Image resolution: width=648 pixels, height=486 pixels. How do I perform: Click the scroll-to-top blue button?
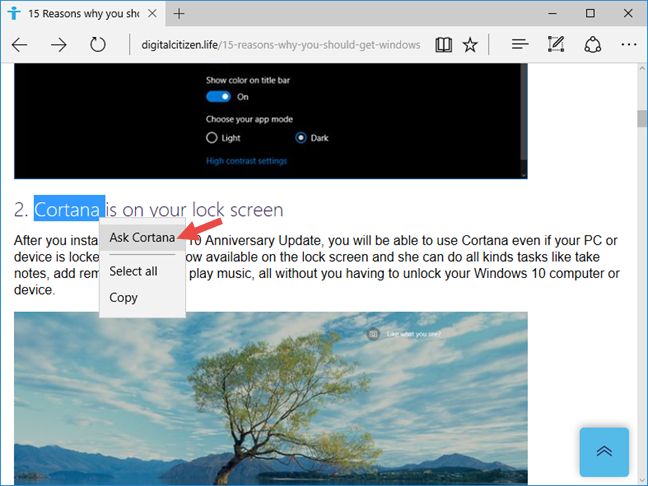coord(604,452)
